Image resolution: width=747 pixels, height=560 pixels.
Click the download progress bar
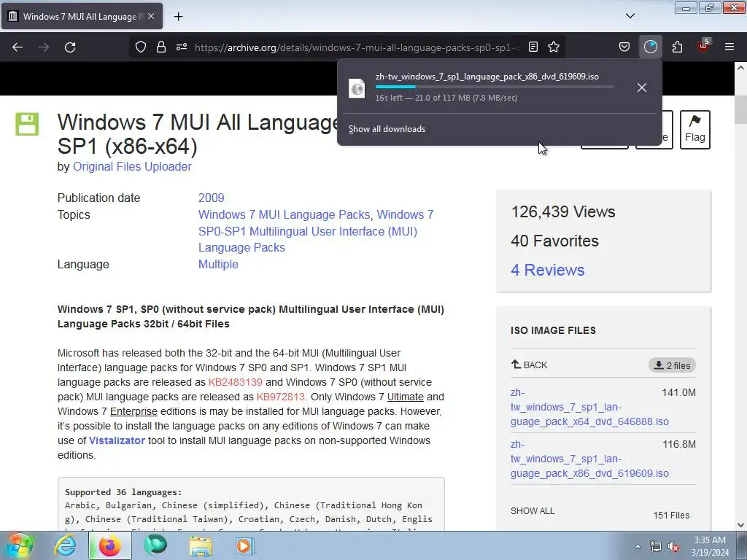495,87
